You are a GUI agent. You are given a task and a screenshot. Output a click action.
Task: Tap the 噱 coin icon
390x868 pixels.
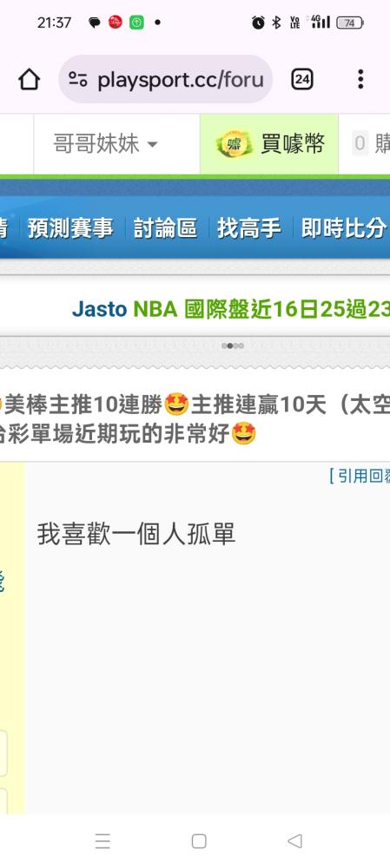[234, 144]
